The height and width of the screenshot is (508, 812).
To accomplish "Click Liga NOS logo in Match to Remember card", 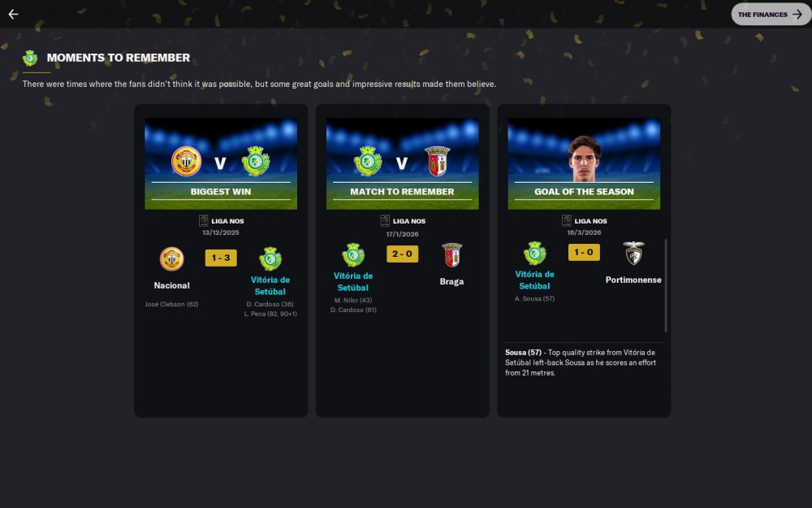I will [x=385, y=221].
